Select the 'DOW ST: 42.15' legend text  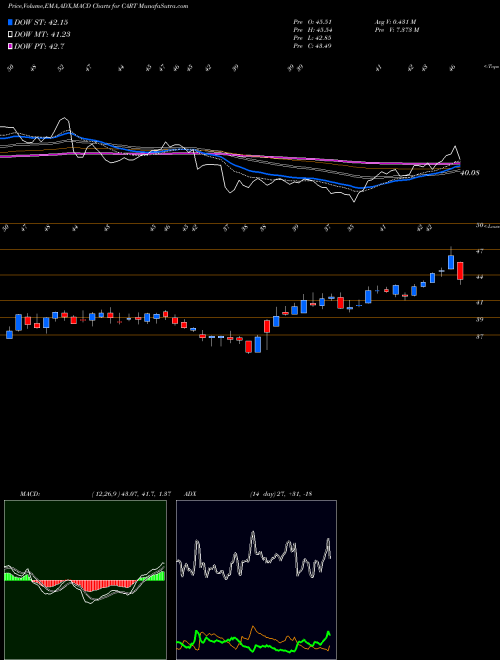41,23
